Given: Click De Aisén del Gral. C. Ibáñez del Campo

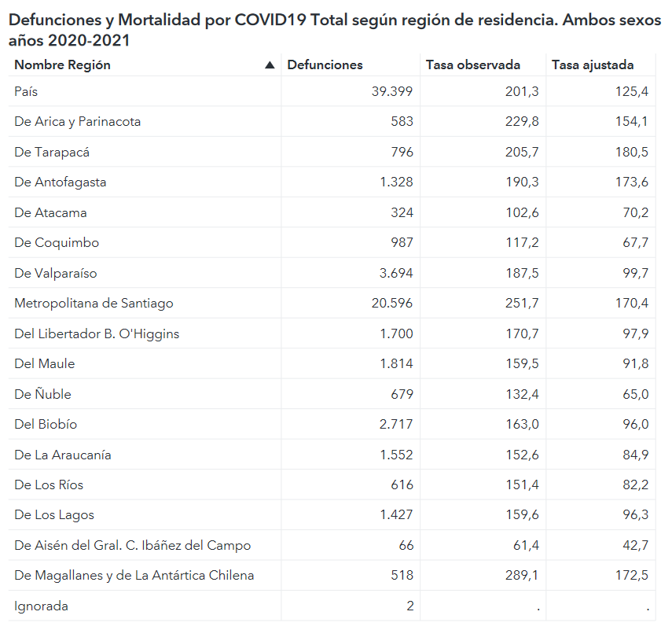Looking at the screenshot, I should tap(132, 546).
